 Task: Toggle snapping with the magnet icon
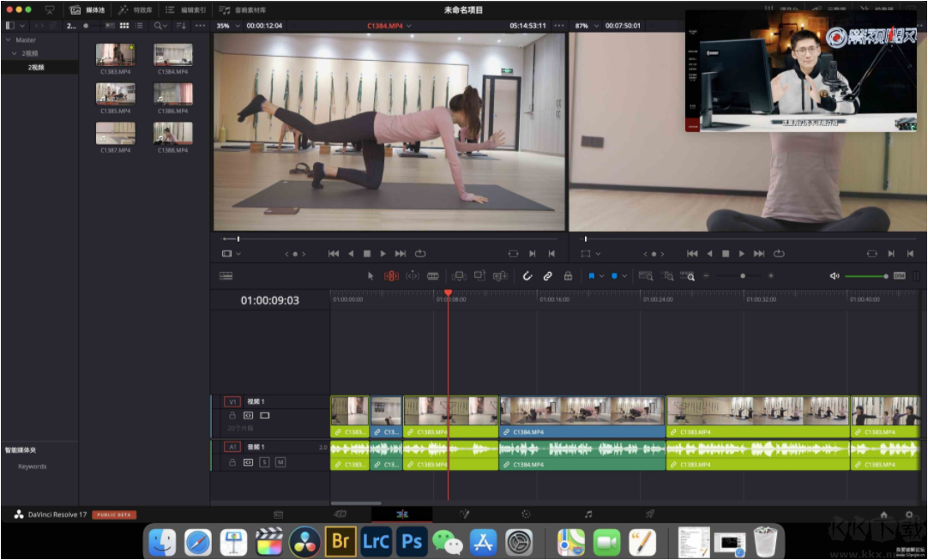click(x=527, y=276)
